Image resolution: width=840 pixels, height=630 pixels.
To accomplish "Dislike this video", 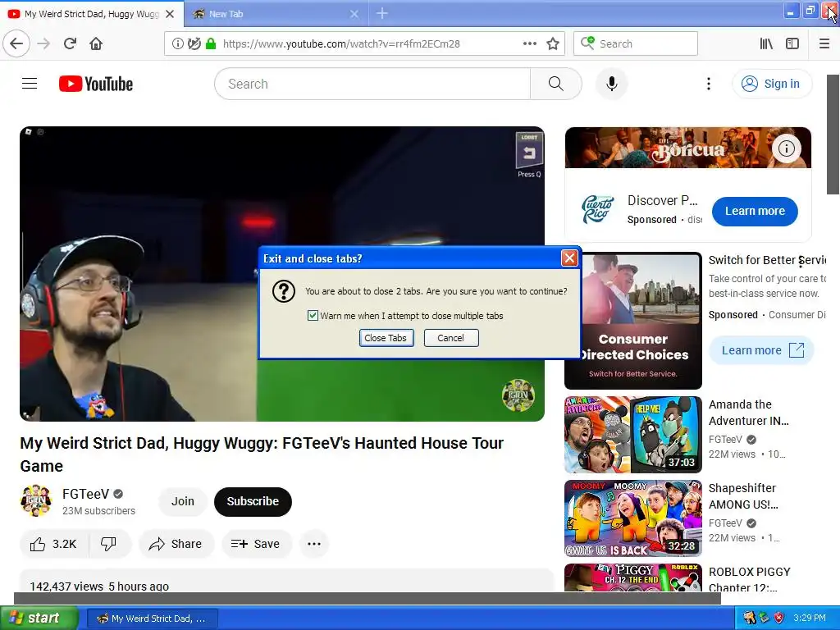I will tap(109, 544).
